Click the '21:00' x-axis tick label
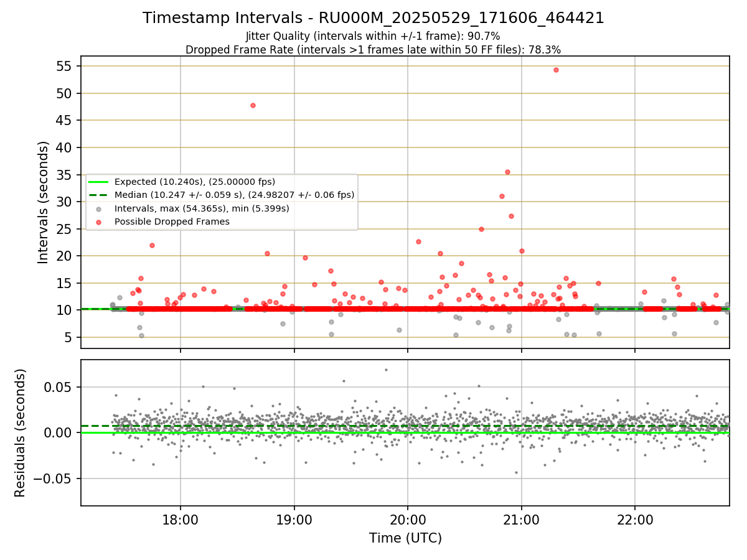The width and height of the screenshot is (747, 560). [521, 520]
